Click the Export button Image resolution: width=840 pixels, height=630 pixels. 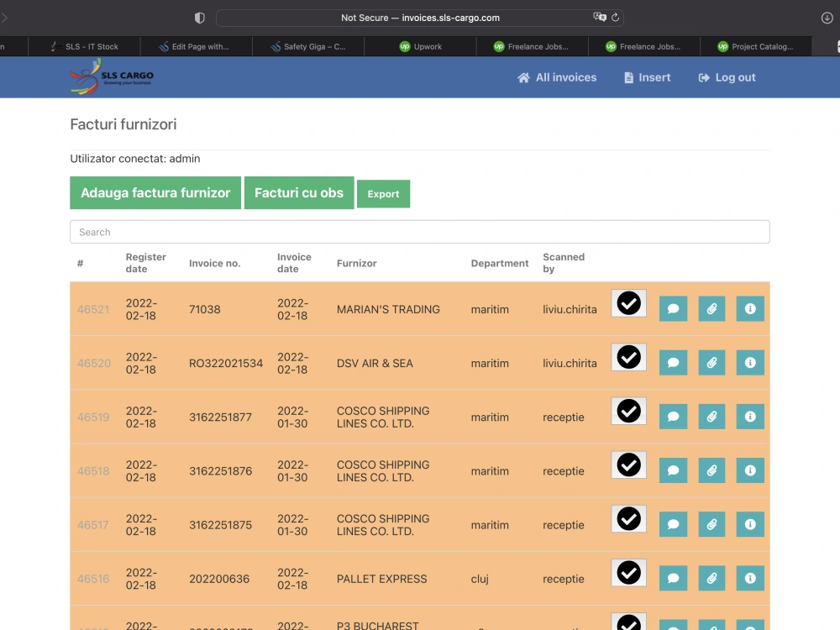[384, 194]
